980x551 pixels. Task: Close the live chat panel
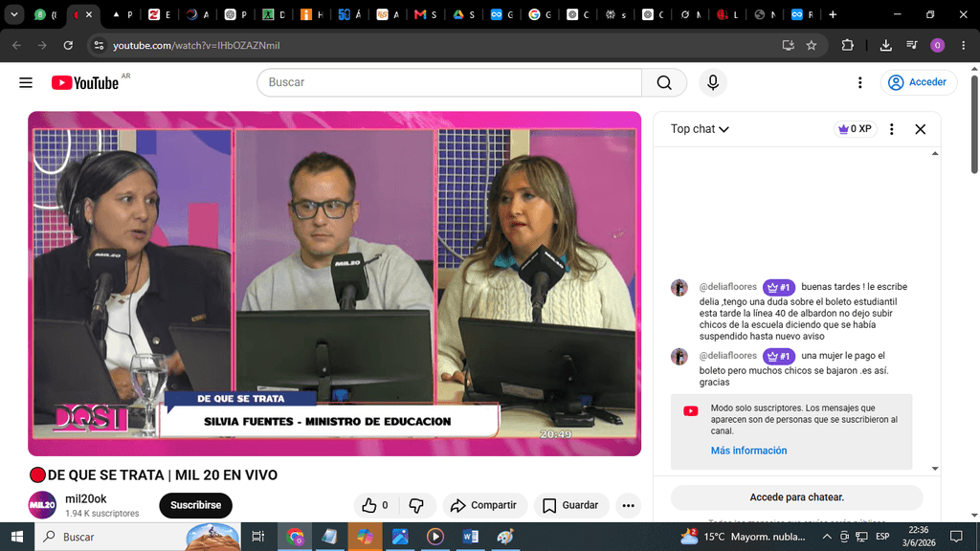point(920,129)
